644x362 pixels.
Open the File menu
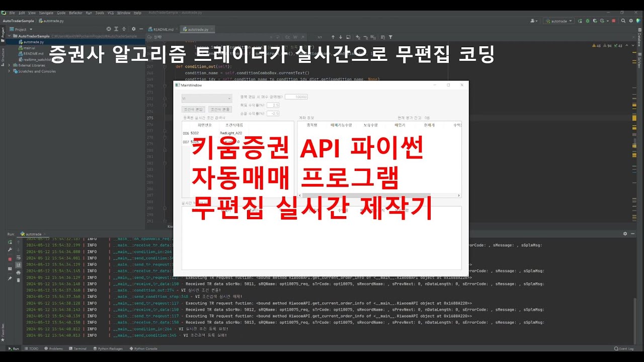click(12, 13)
